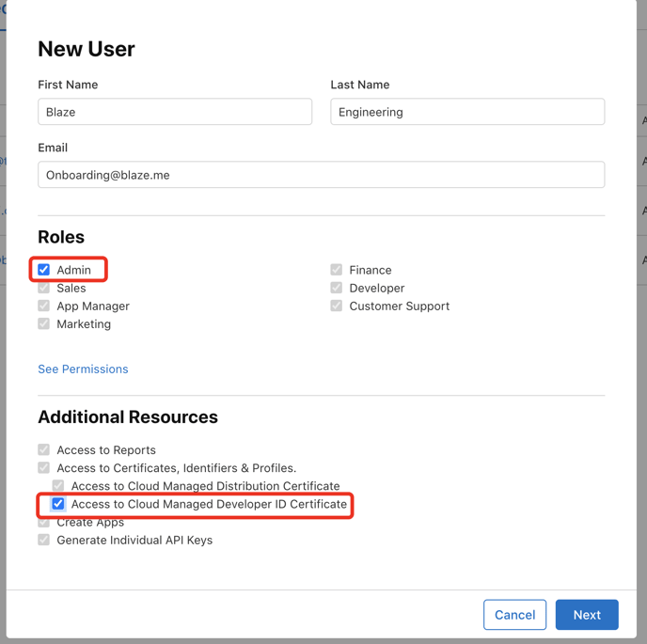647x644 pixels.
Task: Cancel the New User dialog
Action: [514, 615]
